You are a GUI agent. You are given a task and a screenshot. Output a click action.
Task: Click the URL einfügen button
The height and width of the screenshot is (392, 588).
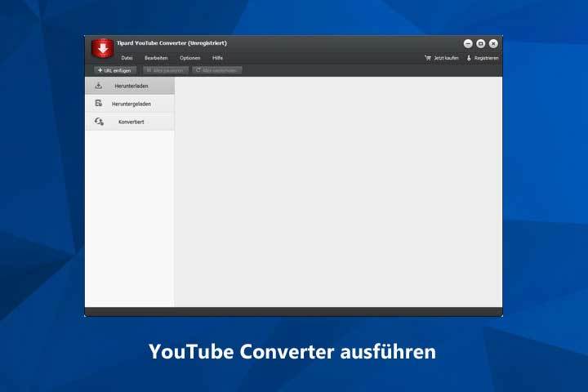coord(115,70)
